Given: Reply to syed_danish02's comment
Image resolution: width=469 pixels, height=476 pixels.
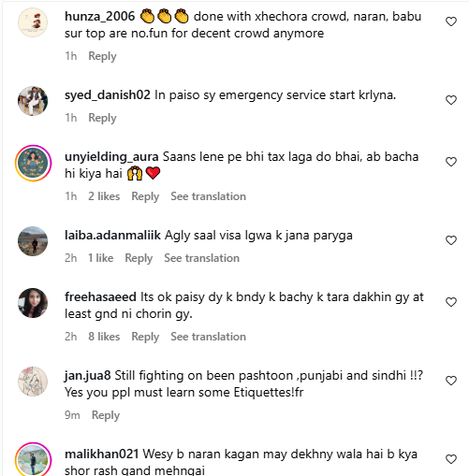Looking at the screenshot, I should [102, 118].
